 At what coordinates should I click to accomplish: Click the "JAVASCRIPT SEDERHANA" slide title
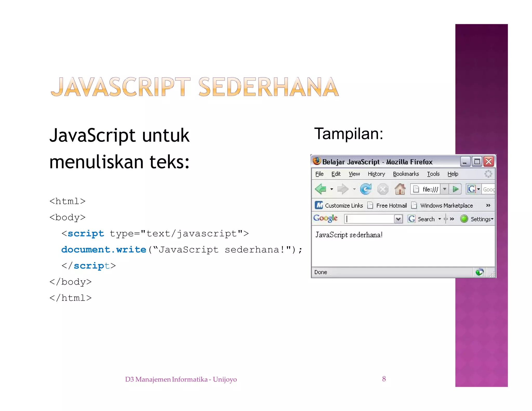point(195,87)
